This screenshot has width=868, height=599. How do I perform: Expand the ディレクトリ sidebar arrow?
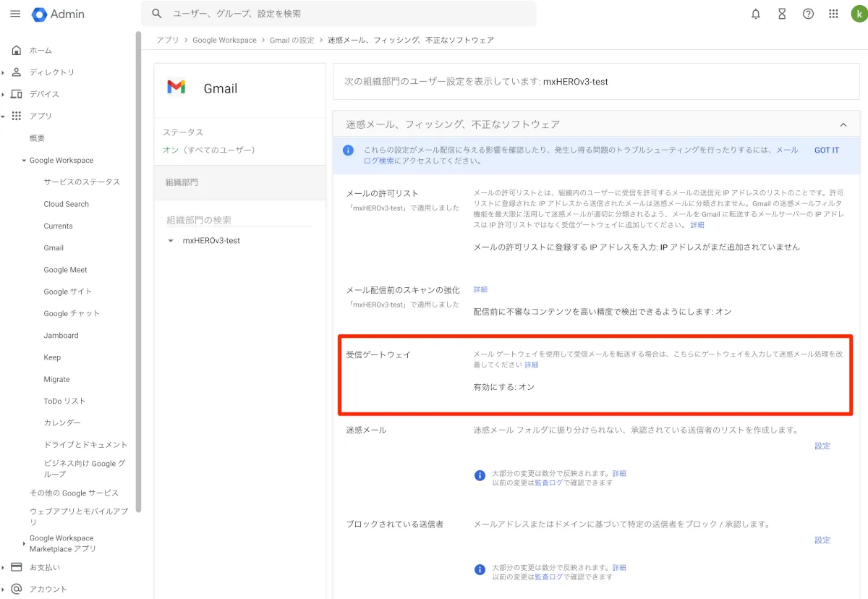pos(4,72)
